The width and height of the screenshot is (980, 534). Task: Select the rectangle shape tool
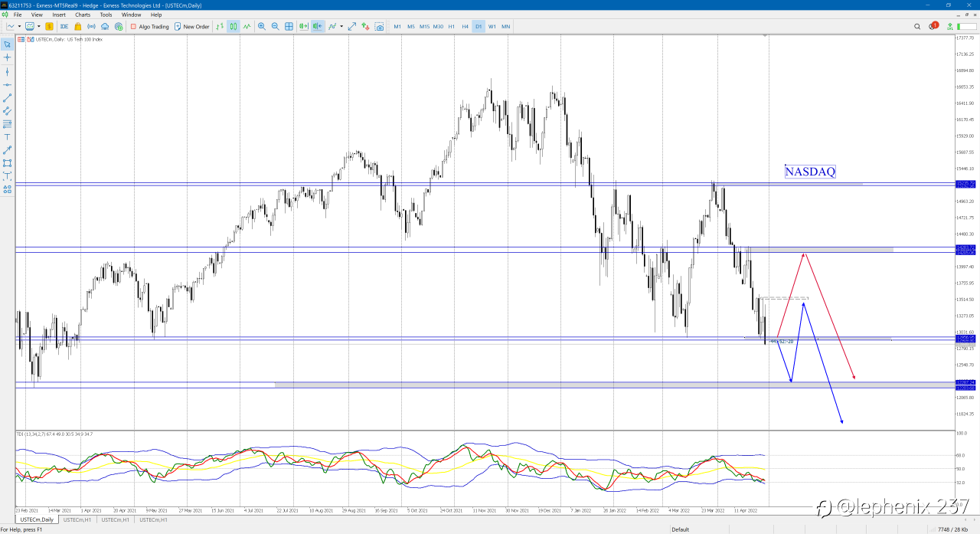coord(7,162)
